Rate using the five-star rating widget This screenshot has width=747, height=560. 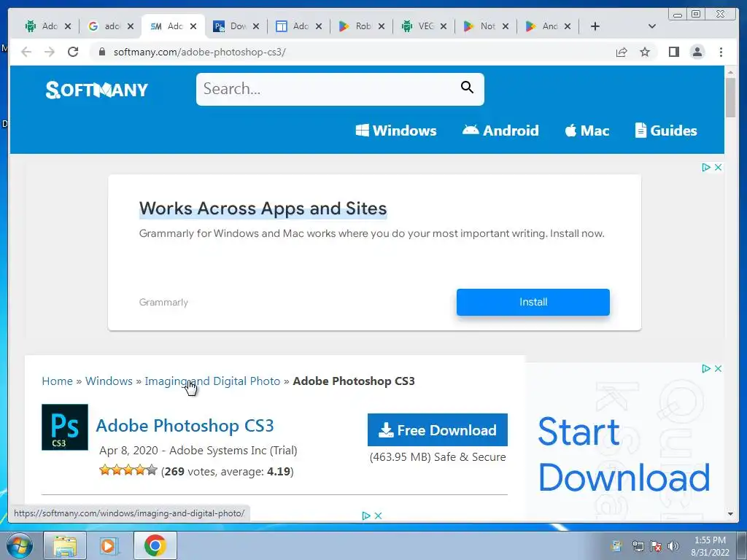128,471
